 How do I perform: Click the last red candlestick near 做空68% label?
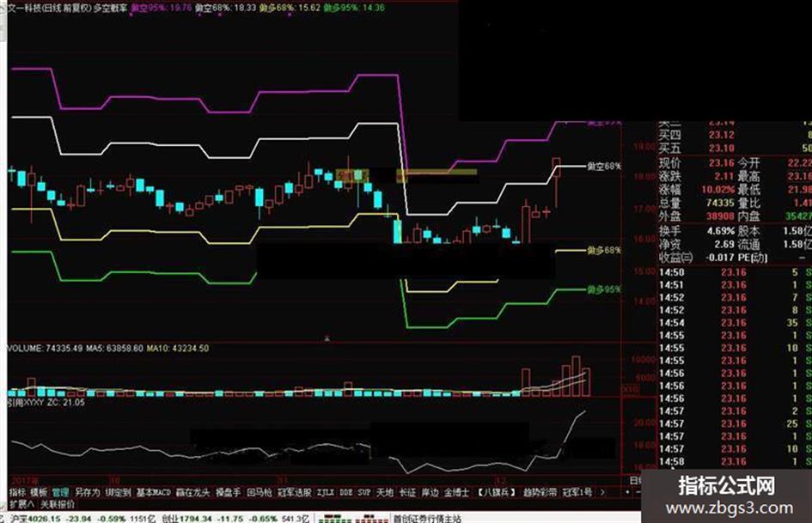coord(556,167)
